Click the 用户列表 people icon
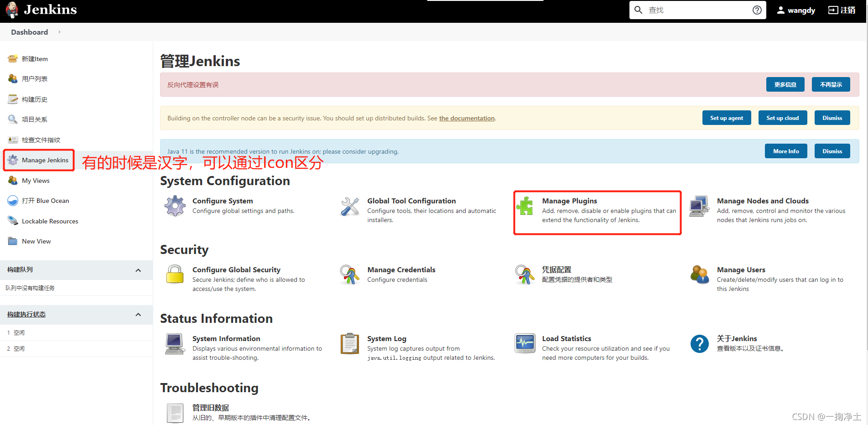The image size is (868, 425). click(13, 79)
